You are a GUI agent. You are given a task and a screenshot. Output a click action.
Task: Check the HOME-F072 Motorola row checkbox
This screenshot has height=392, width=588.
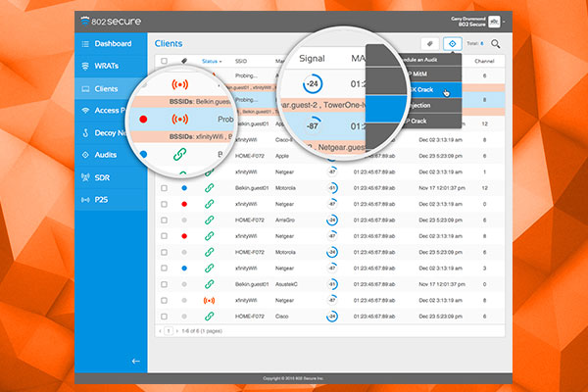(164, 252)
